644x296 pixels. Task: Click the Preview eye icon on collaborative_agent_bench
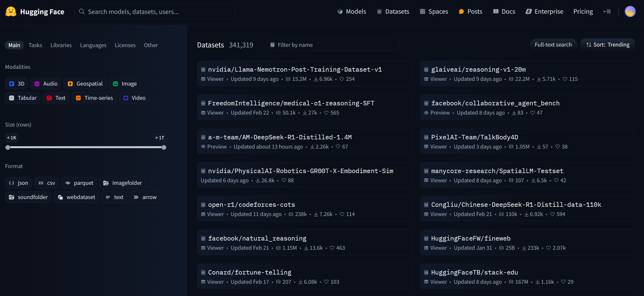[426, 113]
